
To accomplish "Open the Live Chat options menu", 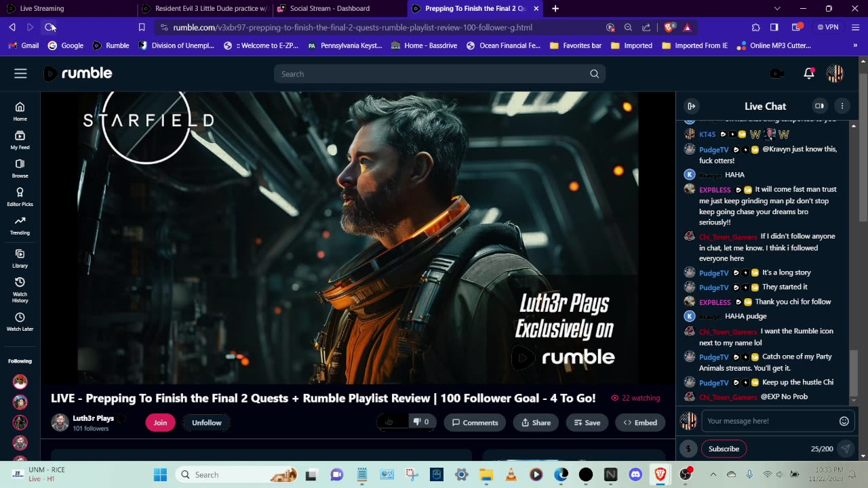I will click(842, 106).
